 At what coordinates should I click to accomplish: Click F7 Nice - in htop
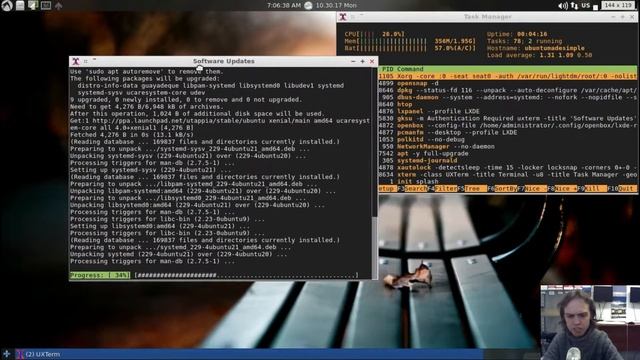(532, 189)
